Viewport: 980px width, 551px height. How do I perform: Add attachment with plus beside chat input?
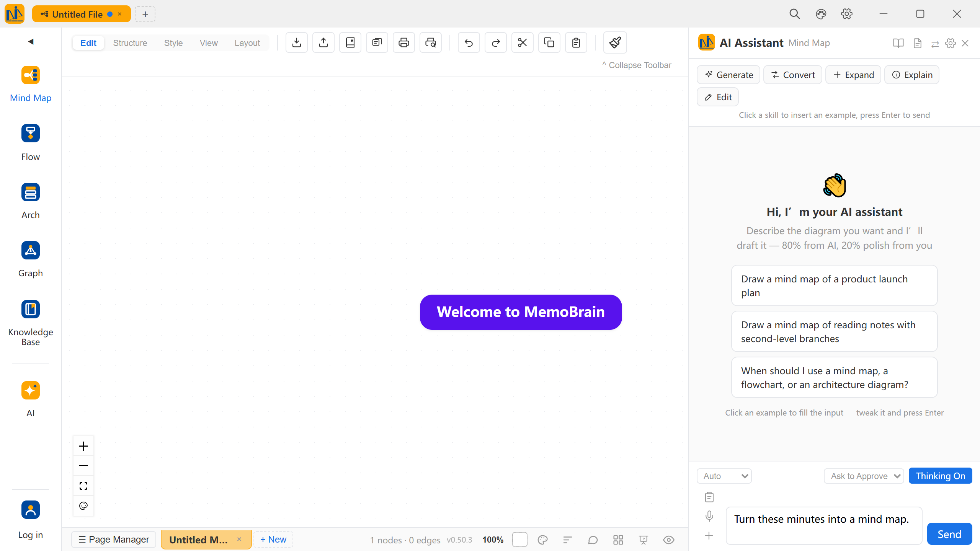[x=709, y=536]
